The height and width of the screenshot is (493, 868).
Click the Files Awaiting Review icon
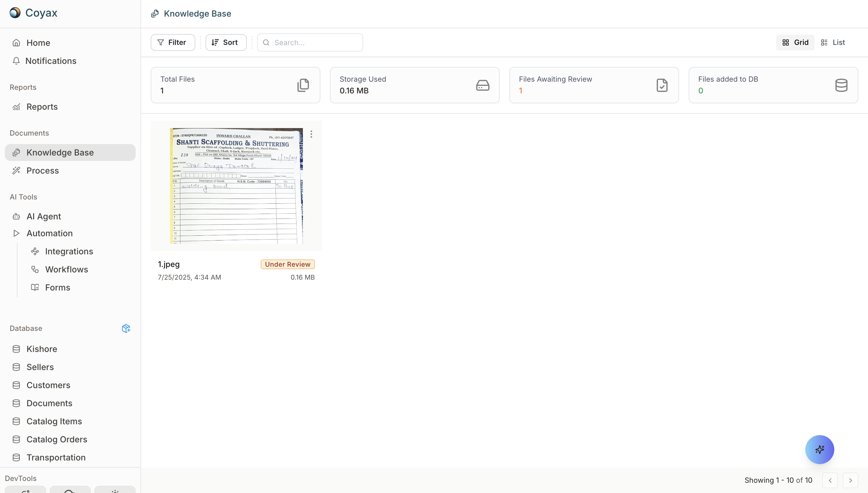click(662, 85)
